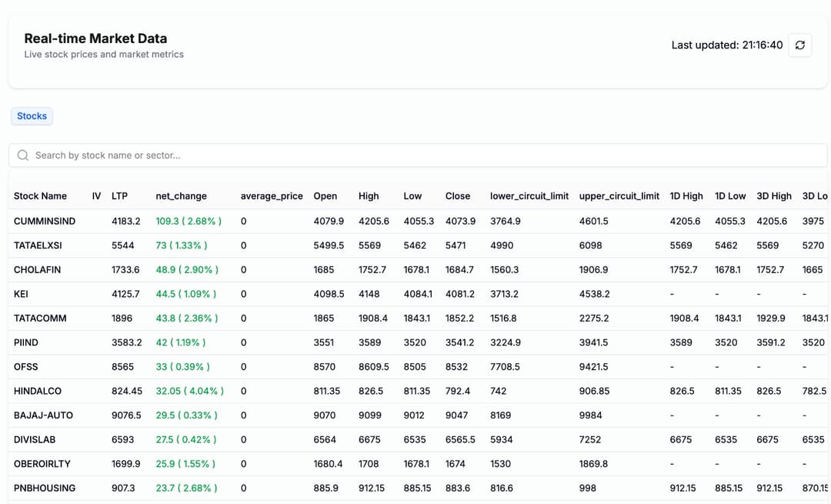Sort the table by net_change column header

tap(181, 196)
